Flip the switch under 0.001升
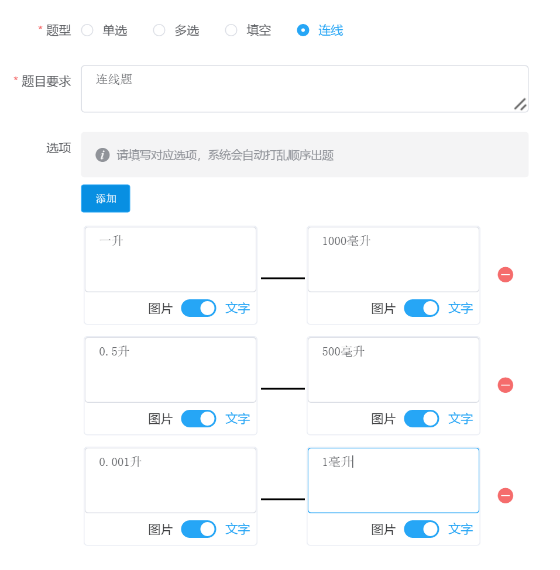This screenshot has height=570, width=560. point(199,529)
